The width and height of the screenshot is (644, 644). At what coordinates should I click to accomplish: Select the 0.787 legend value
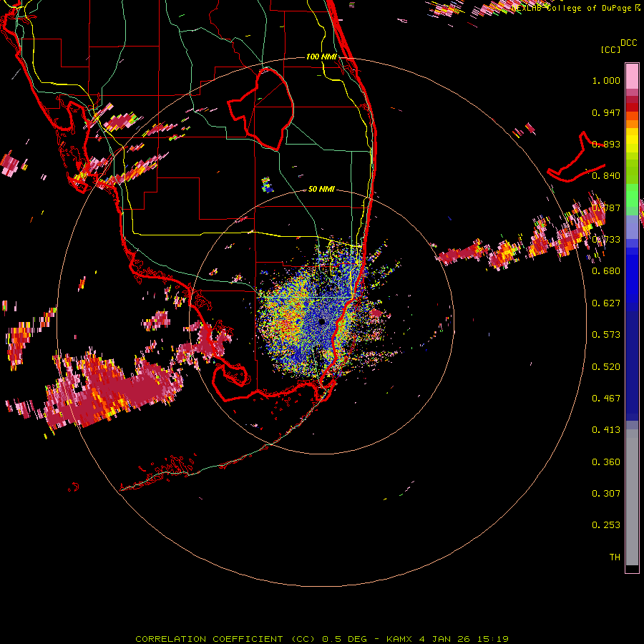[606, 208]
